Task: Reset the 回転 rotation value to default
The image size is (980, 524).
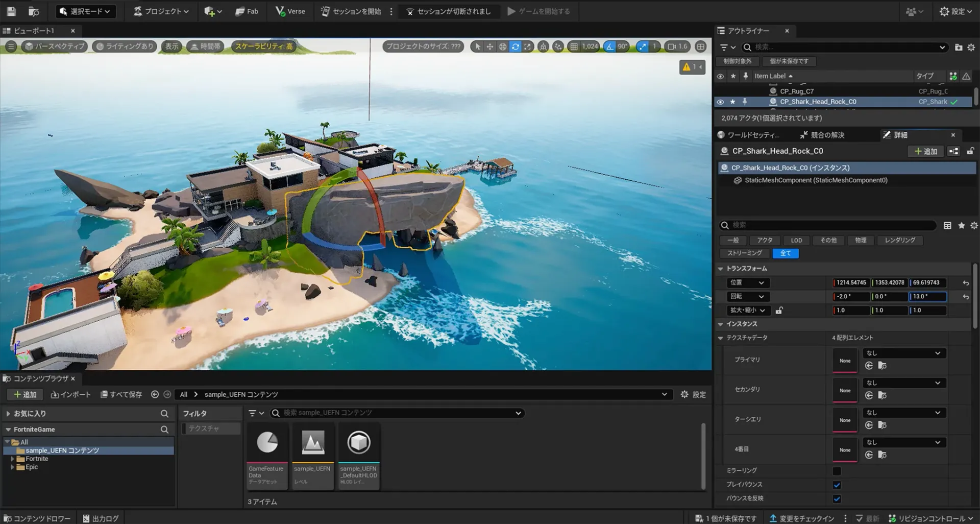Action: [x=966, y=297]
